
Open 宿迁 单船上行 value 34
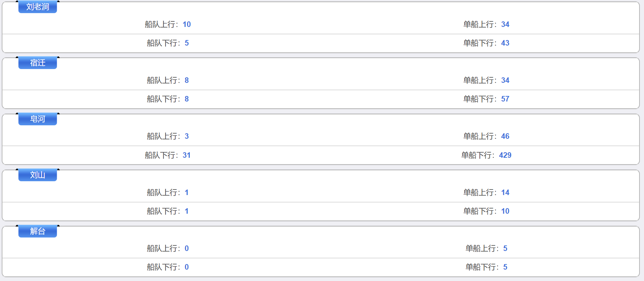point(505,80)
